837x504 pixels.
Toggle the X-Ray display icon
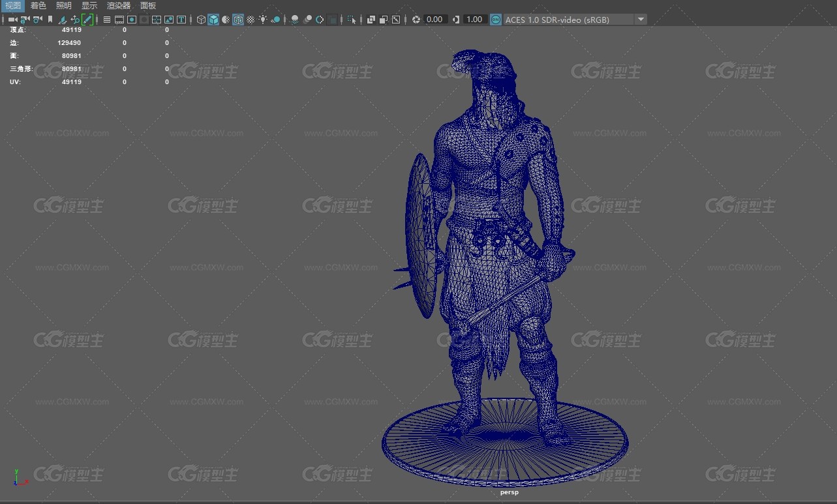coord(371,20)
